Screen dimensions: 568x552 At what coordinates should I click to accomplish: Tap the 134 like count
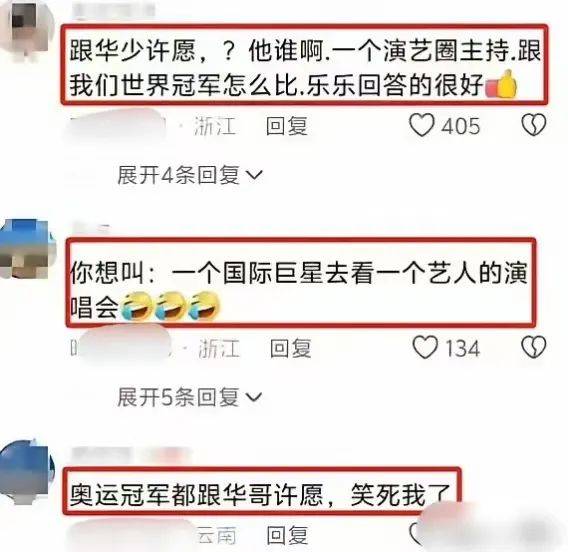point(463,349)
